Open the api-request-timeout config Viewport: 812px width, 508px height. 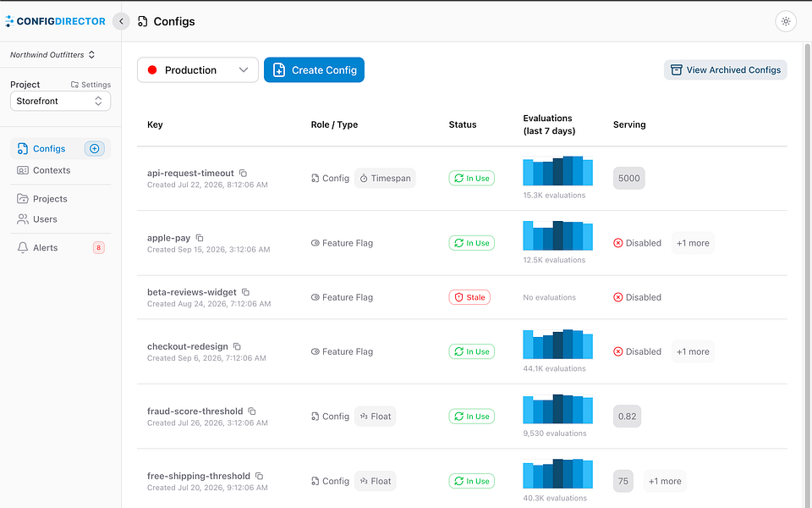click(x=190, y=173)
